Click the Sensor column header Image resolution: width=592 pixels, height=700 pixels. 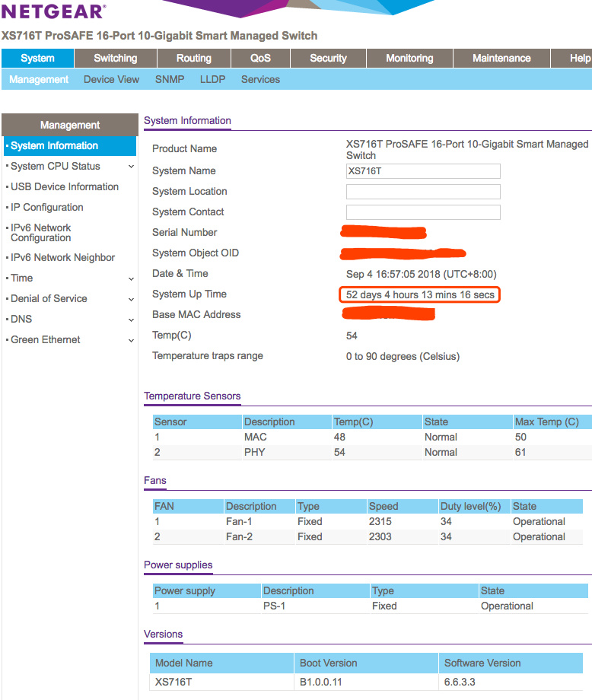coord(197,422)
